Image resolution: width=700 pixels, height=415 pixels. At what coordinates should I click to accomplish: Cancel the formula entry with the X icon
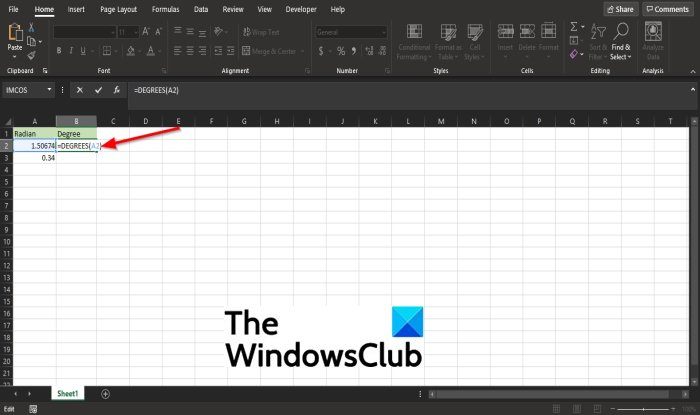point(79,90)
